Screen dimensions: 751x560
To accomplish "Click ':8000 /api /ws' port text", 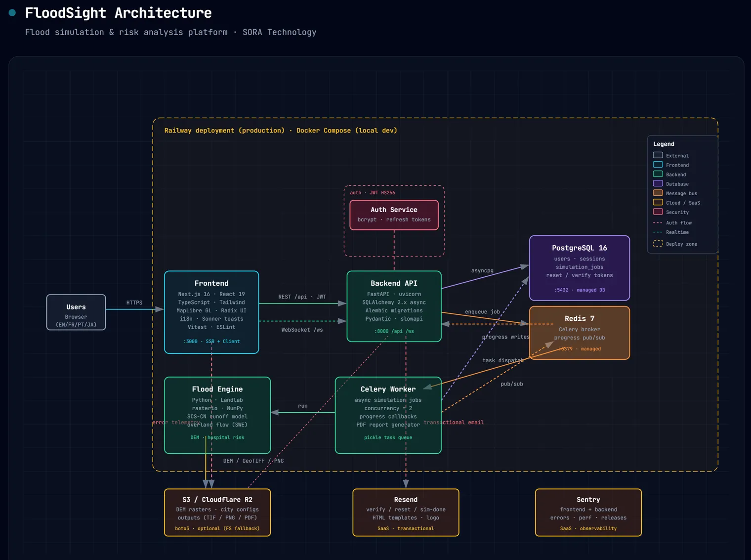I will (394, 331).
